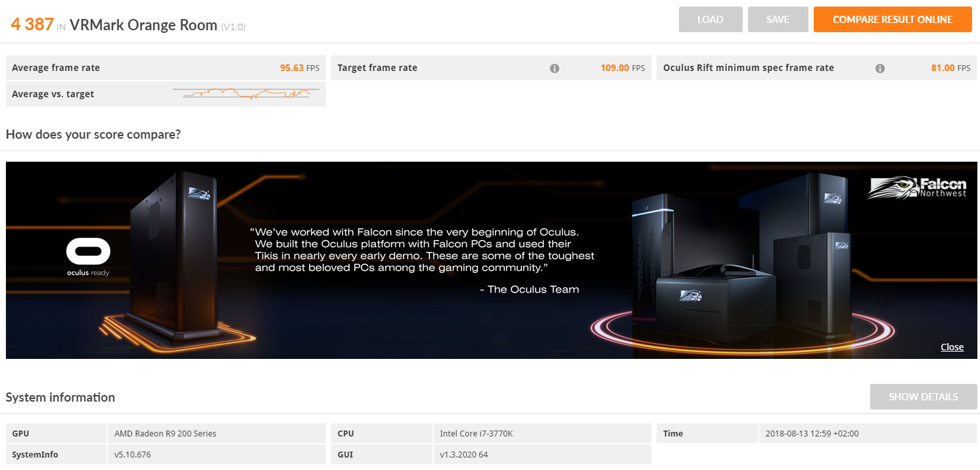Click the 81.00 FPS minimum spec value

[950, 68]
